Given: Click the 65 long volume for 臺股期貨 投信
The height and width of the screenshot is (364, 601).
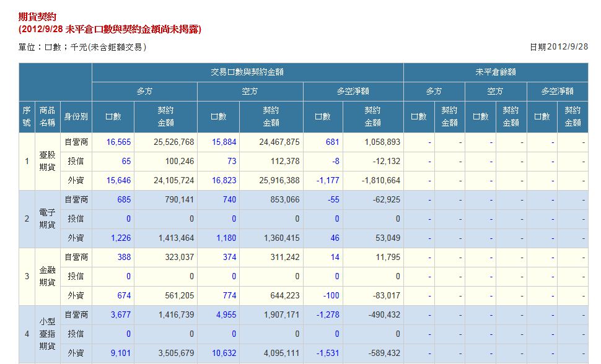Looking at the screenshot, I should 126,162.
